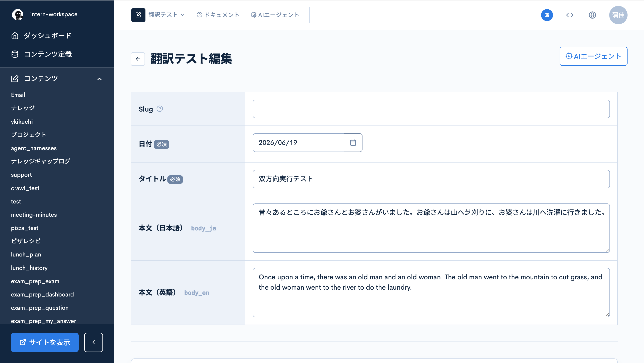Open the exam_prep_dashboard content item
Image resolution: width=644 pixels, height=363 pixels.
point(42,294)
